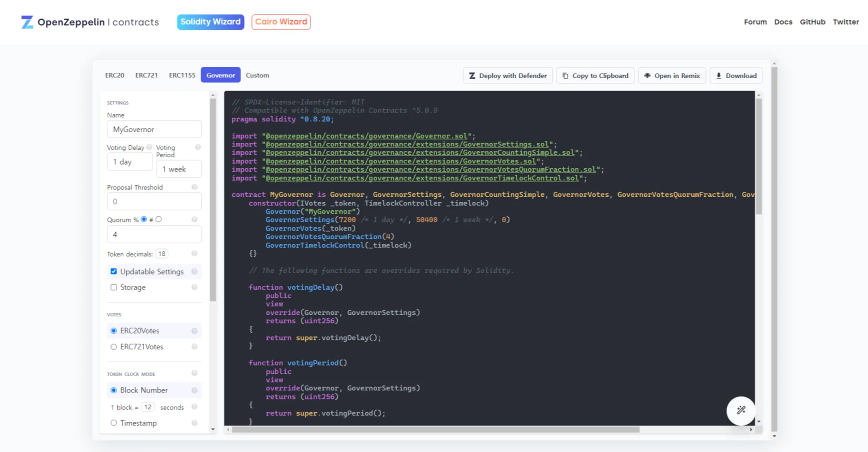Click the Token decimals input field
Viewport: 868px width, 452px height.
[162, 254]
